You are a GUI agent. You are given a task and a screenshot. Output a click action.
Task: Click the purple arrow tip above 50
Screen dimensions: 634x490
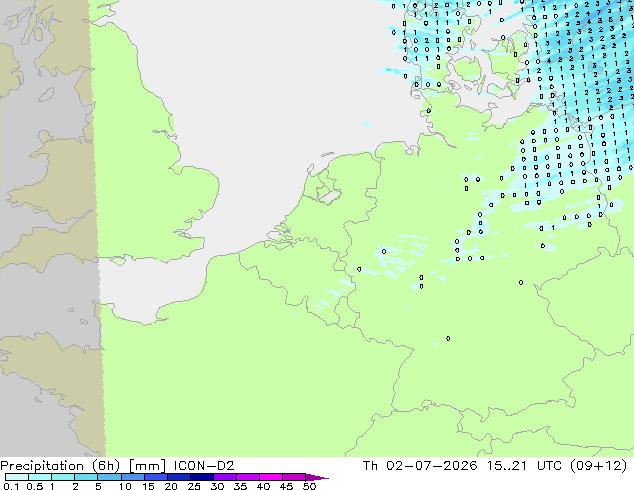tap(317, 478)
